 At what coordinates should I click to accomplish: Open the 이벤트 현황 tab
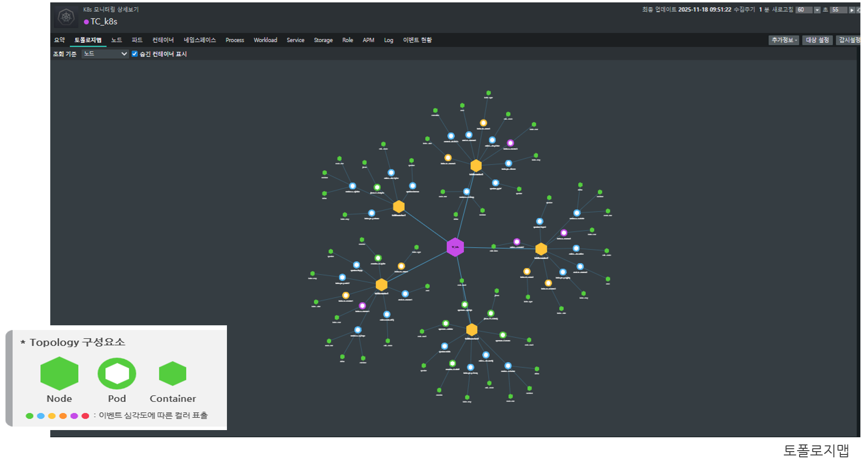(417, 40)
